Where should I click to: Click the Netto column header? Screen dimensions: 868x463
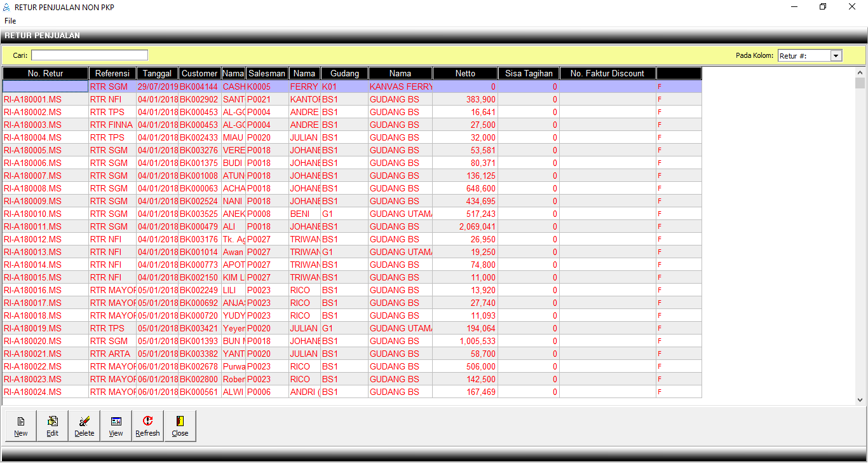tap(465, 74)
